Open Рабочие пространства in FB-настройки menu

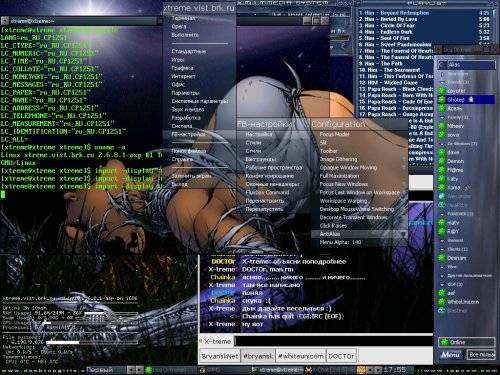273,168
